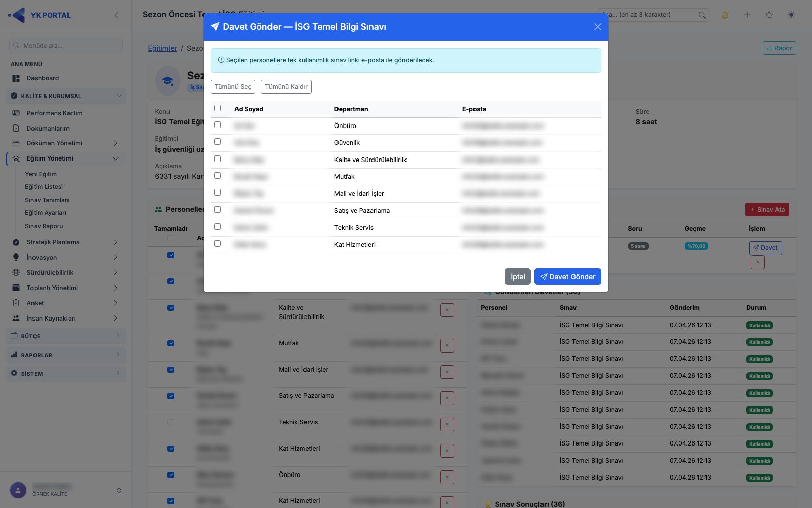Click the search magnifier icon in top bar
Image resolution: width=812 pixels, height=508 pixels.
[x=702, y=15]
